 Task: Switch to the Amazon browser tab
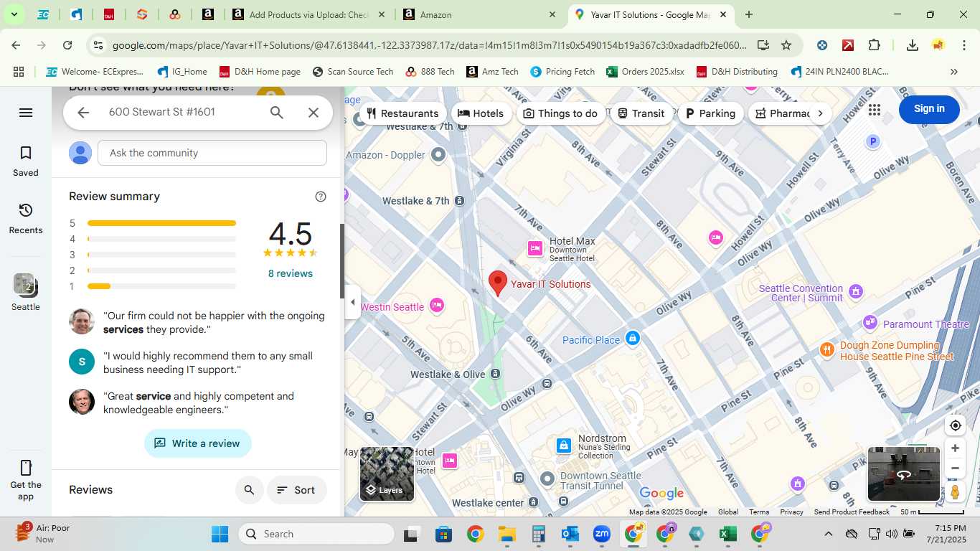[x=479, y=14]
